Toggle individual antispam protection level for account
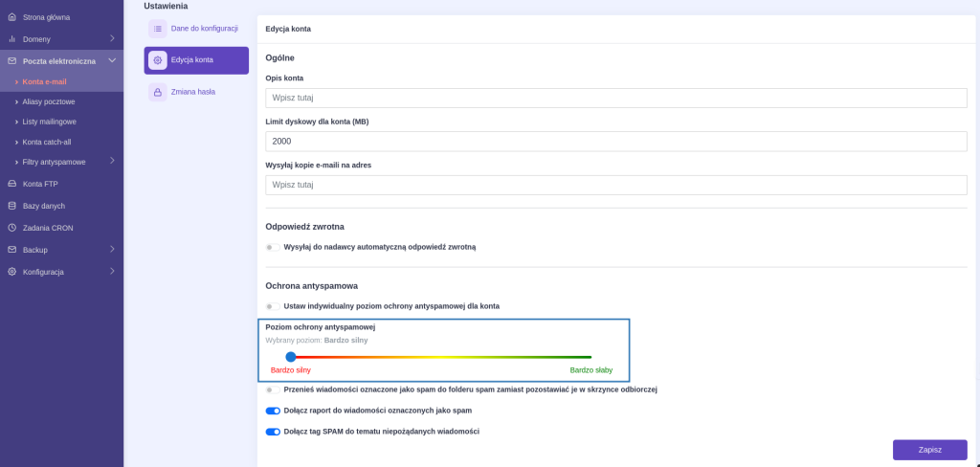This screenshot has height=467, width=980. (x=273, y=306)
